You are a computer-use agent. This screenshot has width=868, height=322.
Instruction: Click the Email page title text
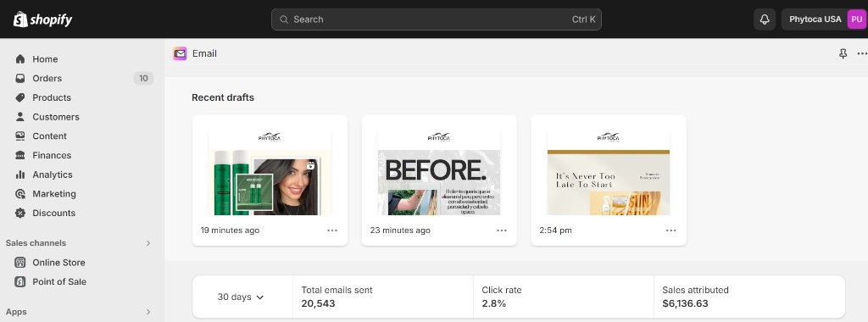[x=205, y=53]
